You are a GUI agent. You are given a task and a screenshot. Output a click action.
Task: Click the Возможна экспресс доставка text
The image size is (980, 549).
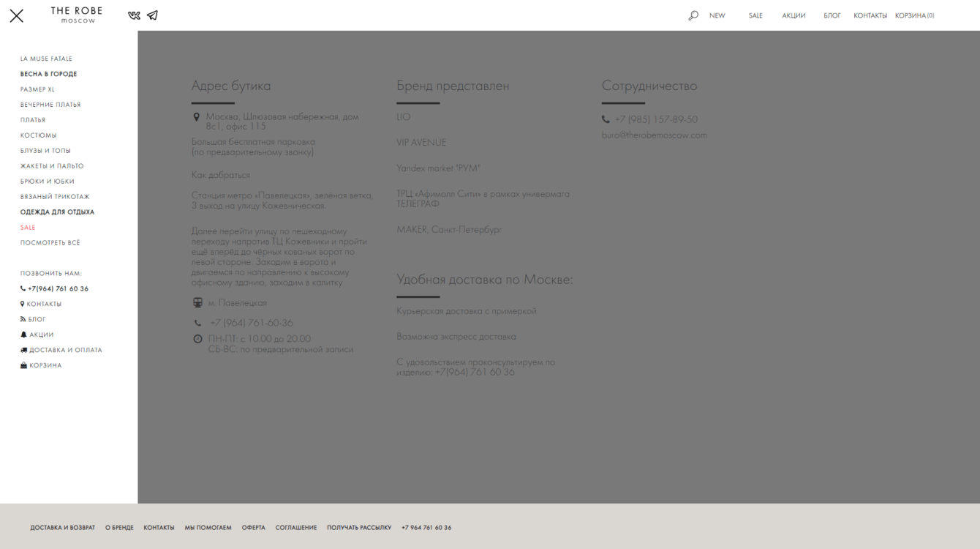click(x=456, y=337)
